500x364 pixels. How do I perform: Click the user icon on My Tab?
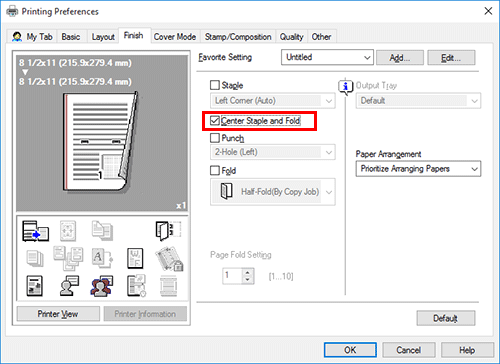tap(17, 37)
